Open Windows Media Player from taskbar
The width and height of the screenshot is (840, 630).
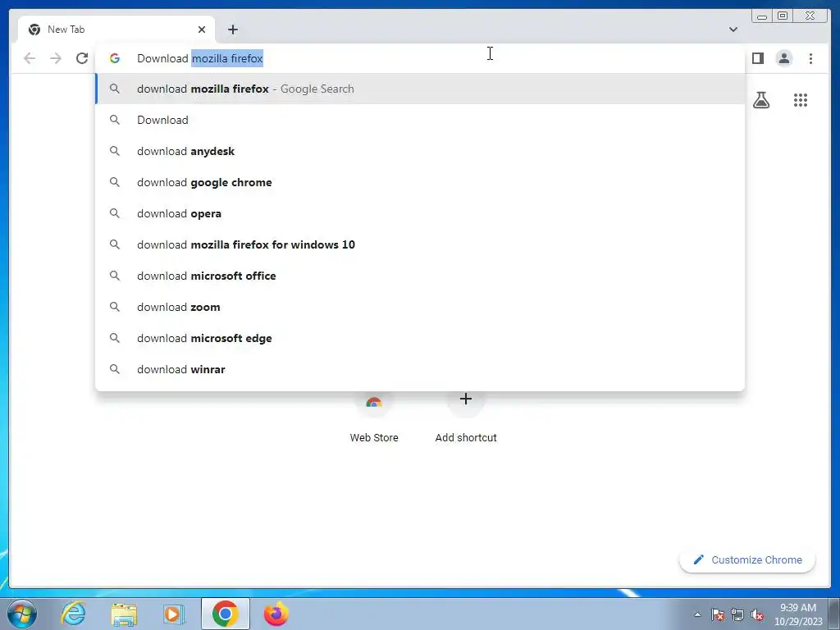pos(174,614)
